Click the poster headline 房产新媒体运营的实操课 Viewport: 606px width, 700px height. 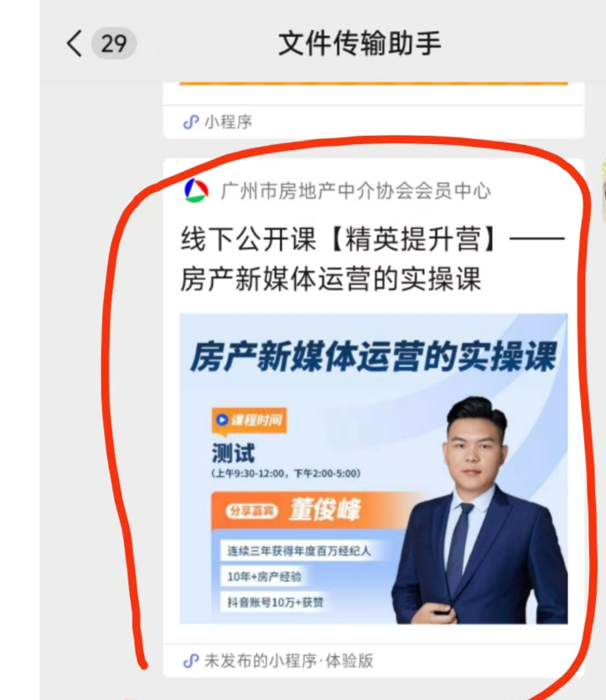(374, 356)
